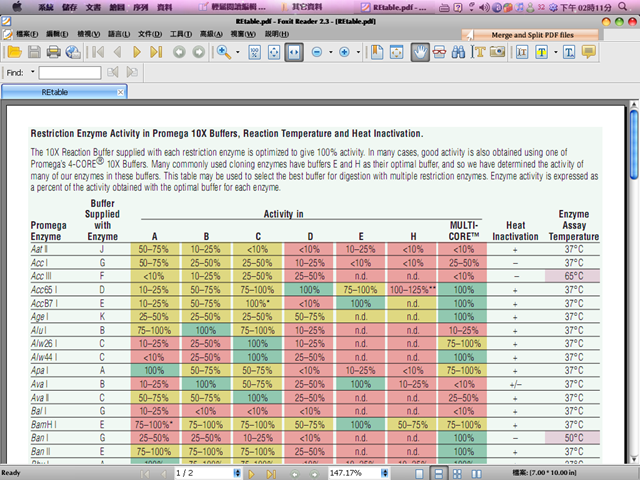640x480 pixels.
Task: Click the next view round arrow
Action: click(x=199, y=52)
